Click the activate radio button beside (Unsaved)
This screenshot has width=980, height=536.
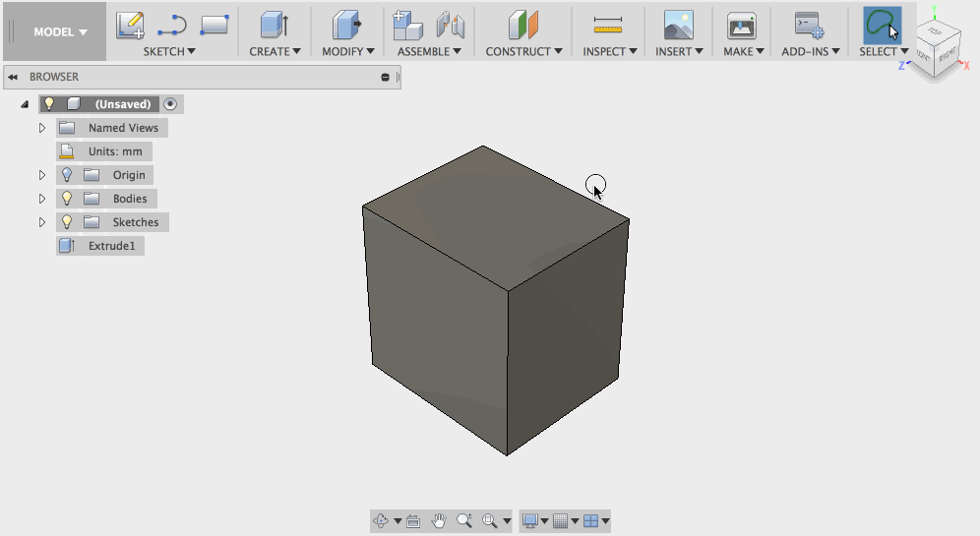coord(170,104)
